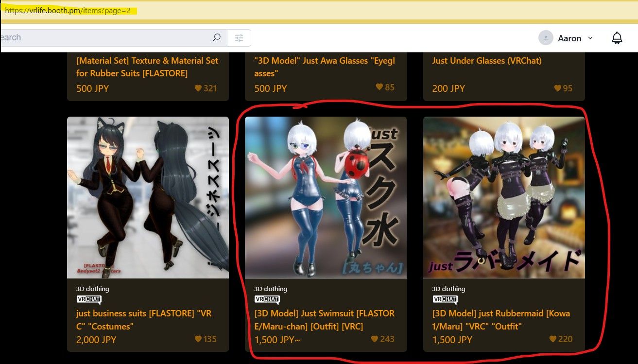Click the 500 JPY price on Awa Glasses

pos(271,88)
